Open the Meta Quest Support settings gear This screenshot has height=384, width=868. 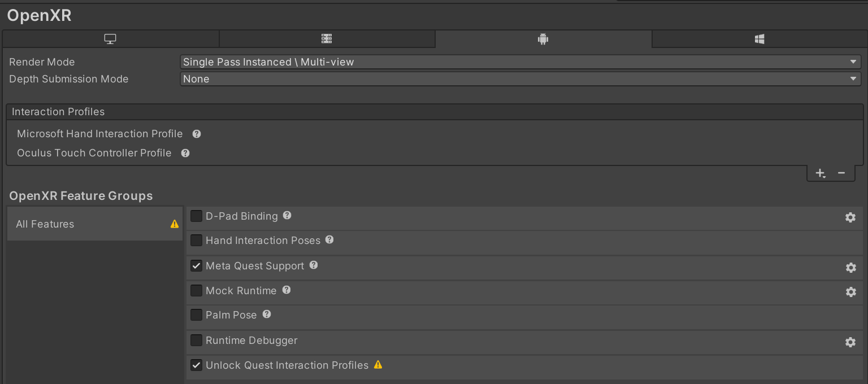850,268
